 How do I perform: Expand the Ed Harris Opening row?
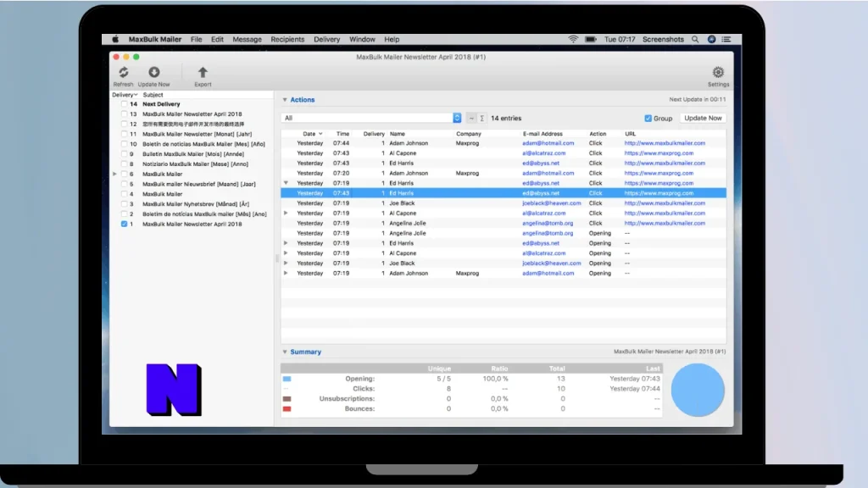[286, 243]
